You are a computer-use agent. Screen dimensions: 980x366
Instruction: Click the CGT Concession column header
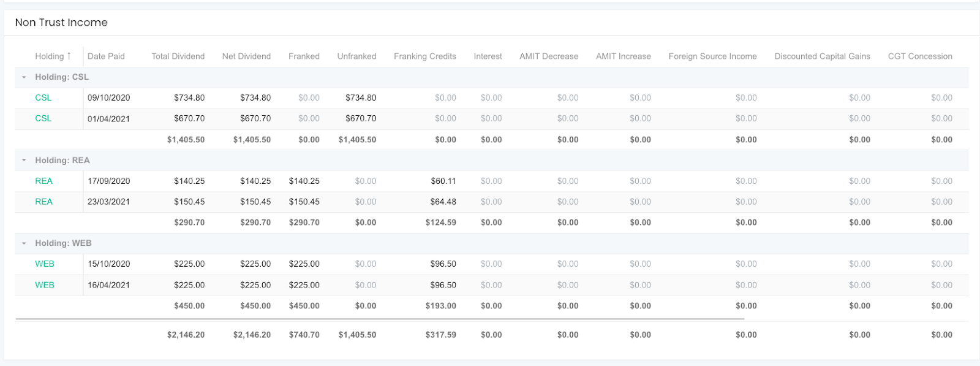tap(920, 56)
